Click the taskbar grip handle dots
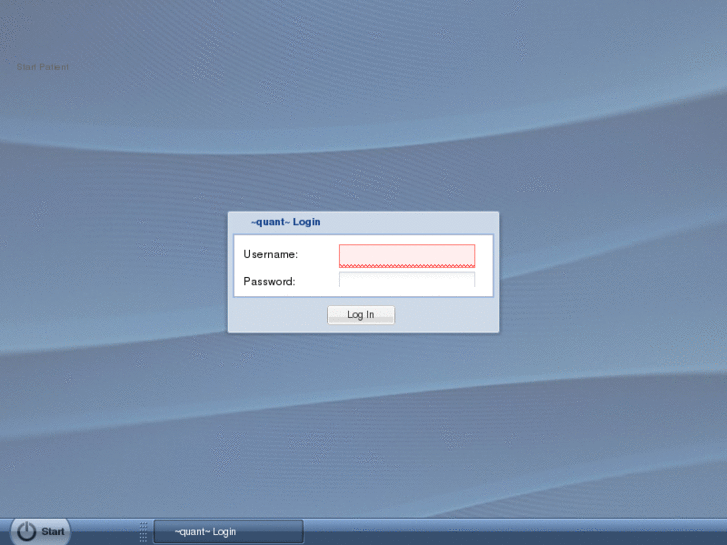 143,532
